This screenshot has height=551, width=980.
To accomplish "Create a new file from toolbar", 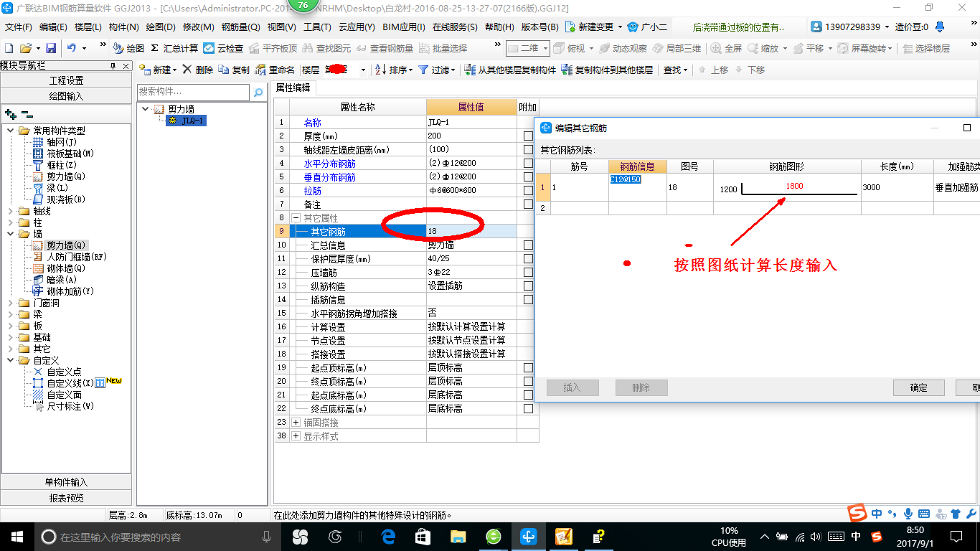I will click(x=9, y=48).
